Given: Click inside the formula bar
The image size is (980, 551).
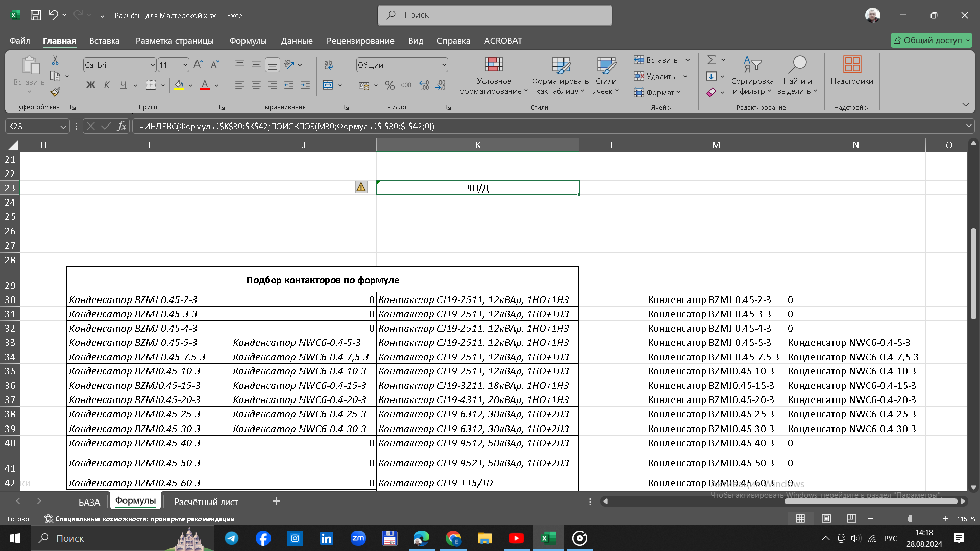Looking at the screenshot, I should tap(357, 126).
